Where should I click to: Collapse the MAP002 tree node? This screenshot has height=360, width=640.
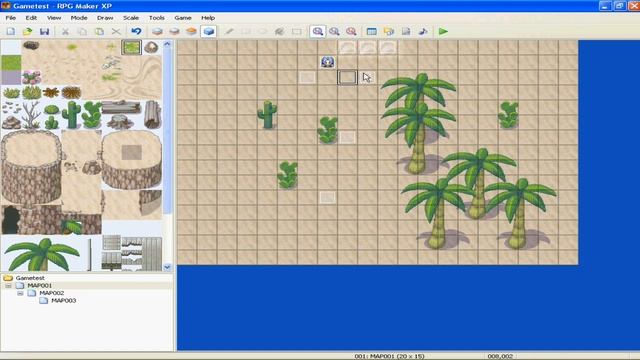point(20,293)
